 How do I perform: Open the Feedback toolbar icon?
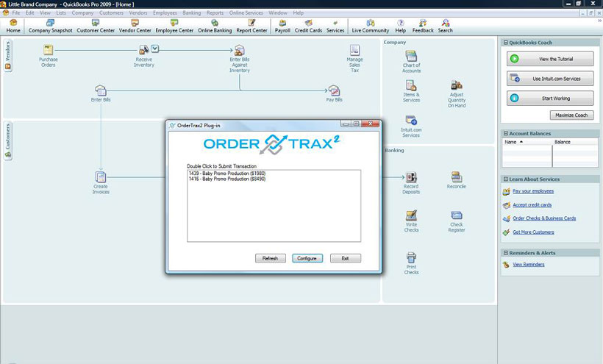(x=423, y=26)
